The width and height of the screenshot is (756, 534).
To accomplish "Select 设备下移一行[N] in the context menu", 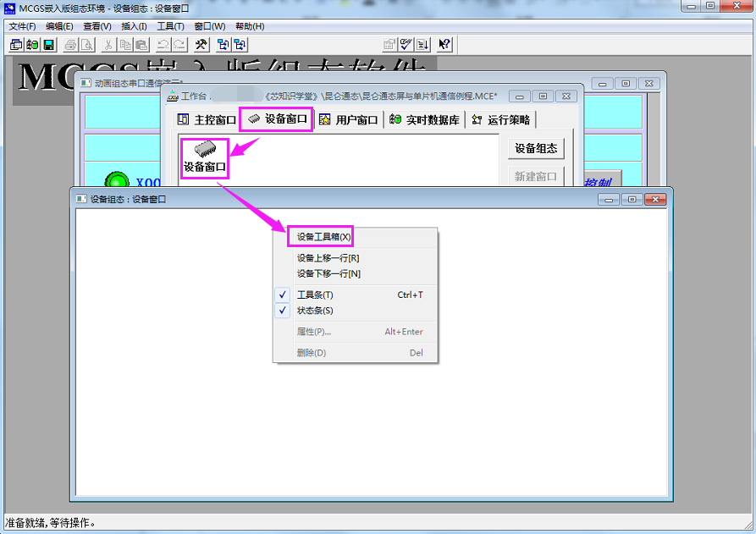I will 356,273.
